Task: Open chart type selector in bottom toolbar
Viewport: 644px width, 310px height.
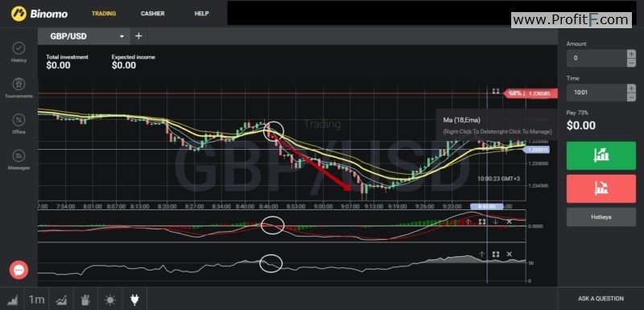Action: [12, 300]
